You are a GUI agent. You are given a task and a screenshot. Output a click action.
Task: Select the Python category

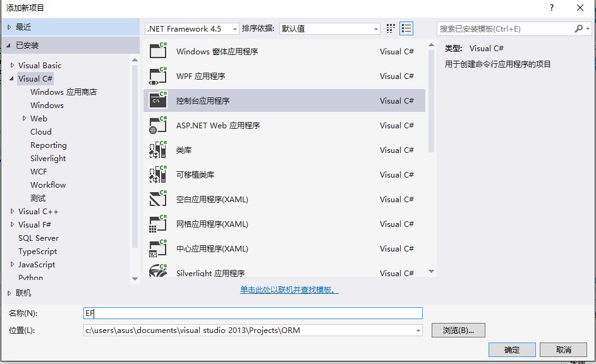30,277
